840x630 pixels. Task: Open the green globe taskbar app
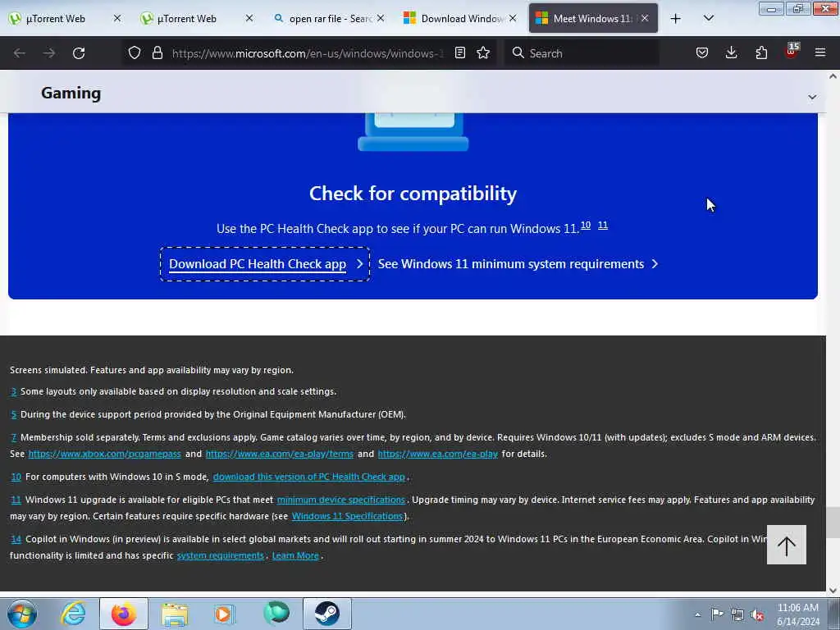(276, 614)
